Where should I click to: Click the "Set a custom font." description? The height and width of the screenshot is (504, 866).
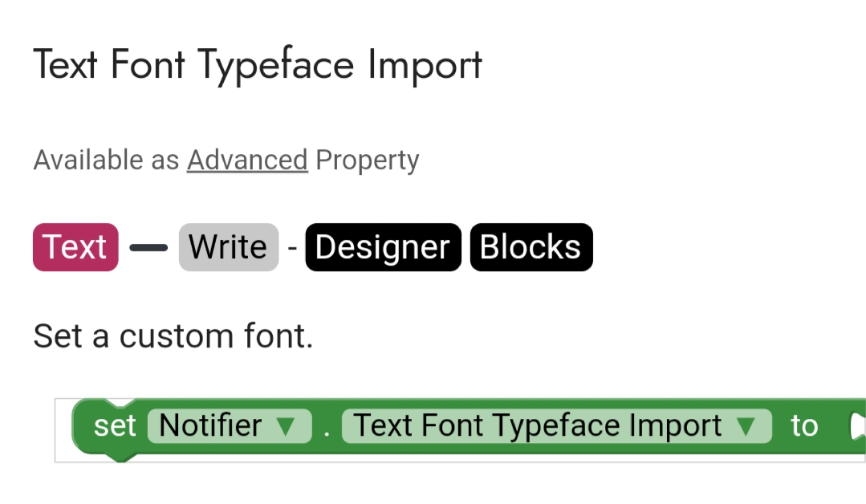pyautogui.click(x=173, y=335)
